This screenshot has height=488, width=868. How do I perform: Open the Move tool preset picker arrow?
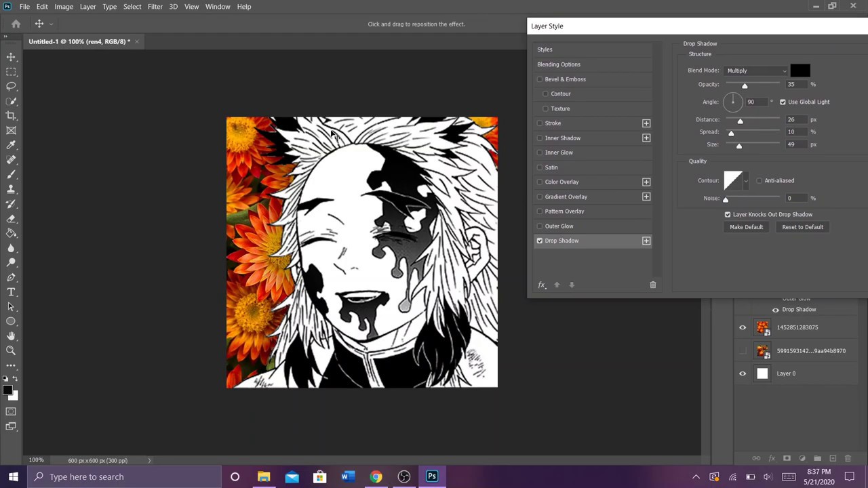pyautogui.click(x=51, y=24)
